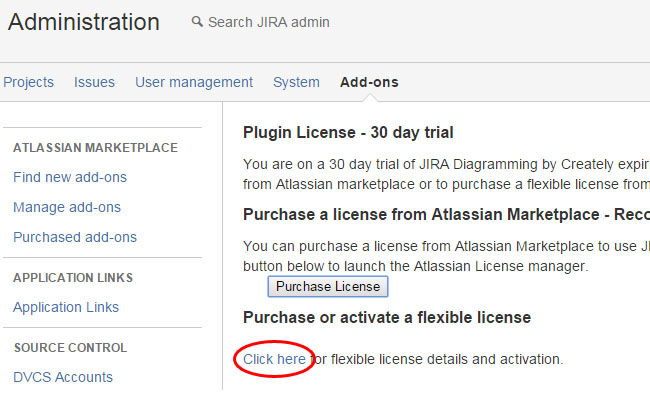Open the System tab
This screenshot has width=650, height=400.
coord(296,82)
